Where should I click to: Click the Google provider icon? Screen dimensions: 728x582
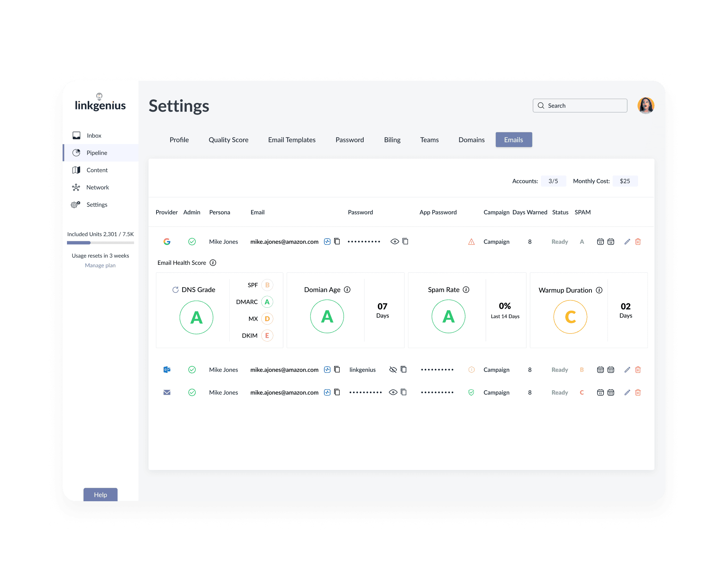(x=167, y=242)
